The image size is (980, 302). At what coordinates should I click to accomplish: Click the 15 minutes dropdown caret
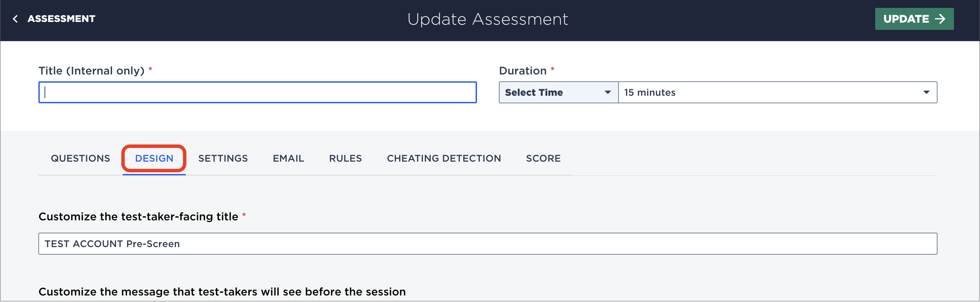(x=926, y=92)
